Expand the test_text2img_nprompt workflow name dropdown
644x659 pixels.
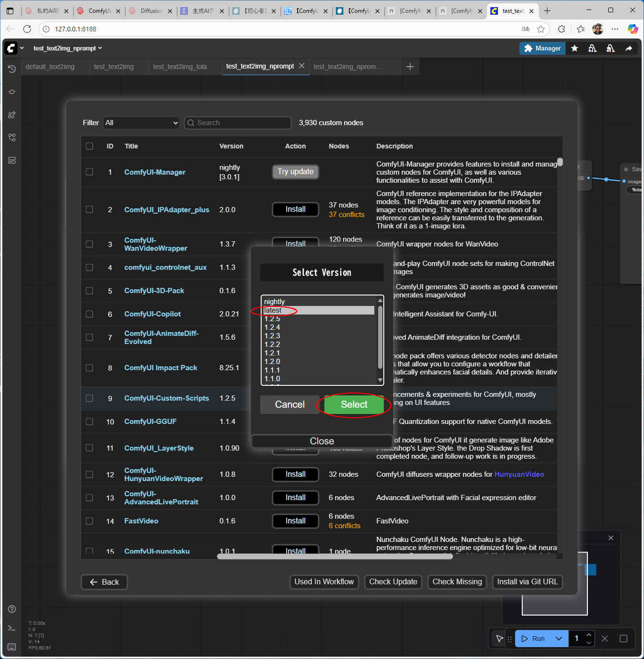click(x=68, y=48)
